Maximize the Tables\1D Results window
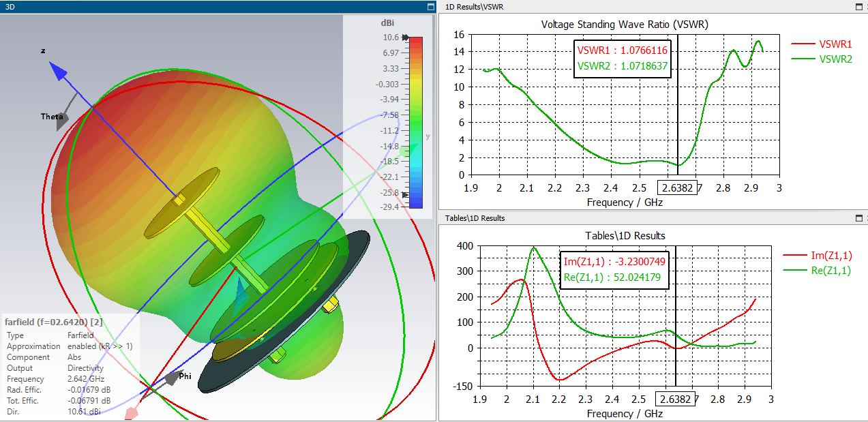 pyautogui.click(x=858, y=218)
